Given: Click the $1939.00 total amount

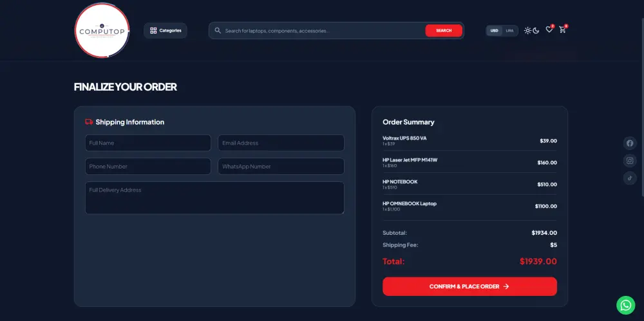Looking at the screenshot, I should (x=538, y=261).
